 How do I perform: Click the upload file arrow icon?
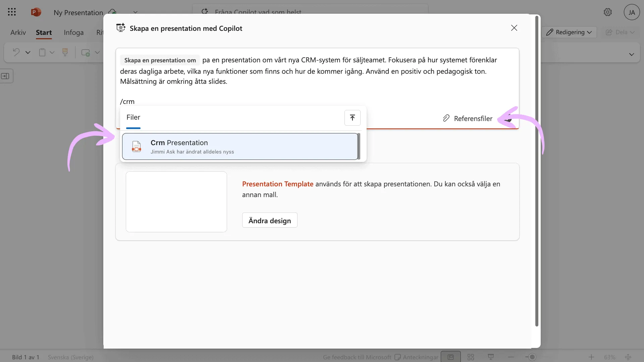coord(352,118)
